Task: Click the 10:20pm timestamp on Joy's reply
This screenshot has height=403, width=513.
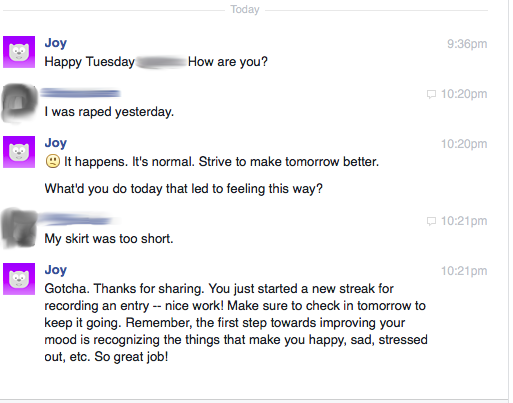Action: pos(464,144)
